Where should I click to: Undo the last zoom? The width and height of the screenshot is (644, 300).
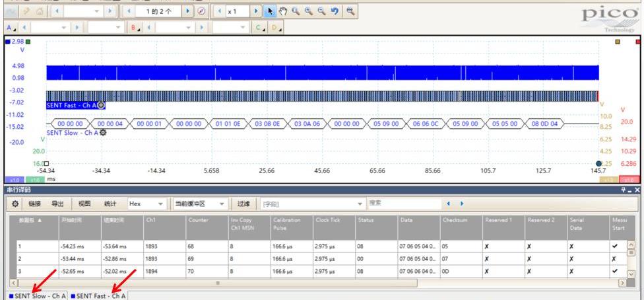(335, 11)
